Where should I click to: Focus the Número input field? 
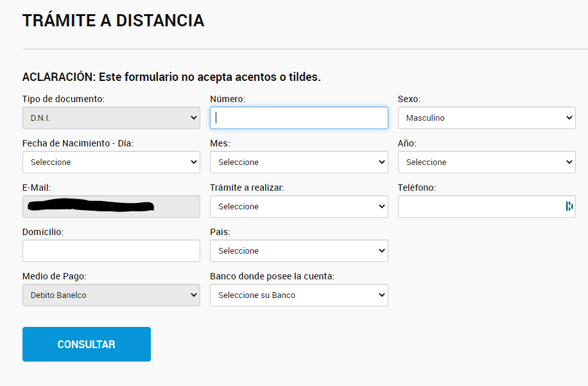(299, 118)
